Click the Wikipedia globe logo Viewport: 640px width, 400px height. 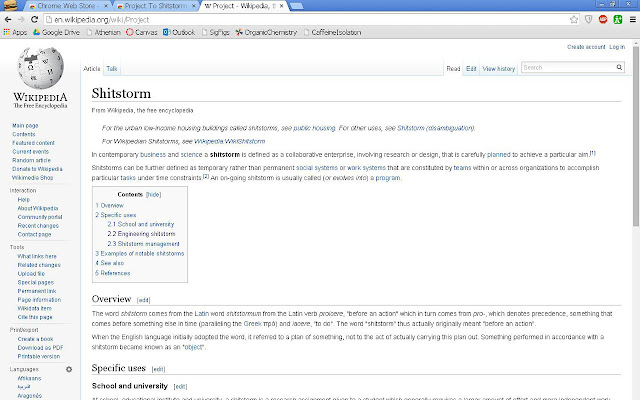coord(40,69)
